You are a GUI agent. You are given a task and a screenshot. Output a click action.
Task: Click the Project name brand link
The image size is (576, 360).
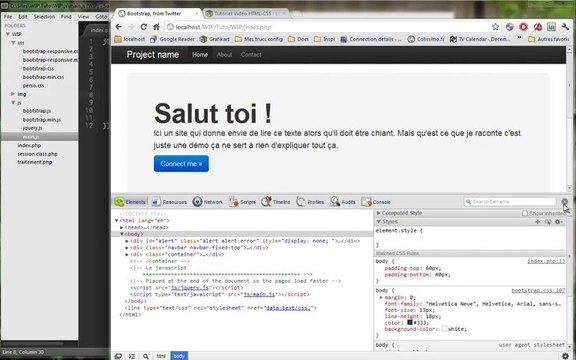tap(153, 54)
